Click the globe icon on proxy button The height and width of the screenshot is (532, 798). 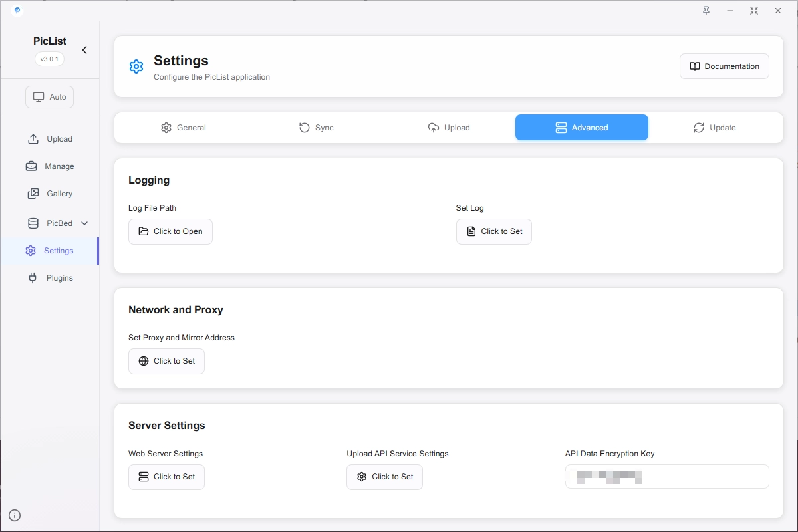(144, 361)
